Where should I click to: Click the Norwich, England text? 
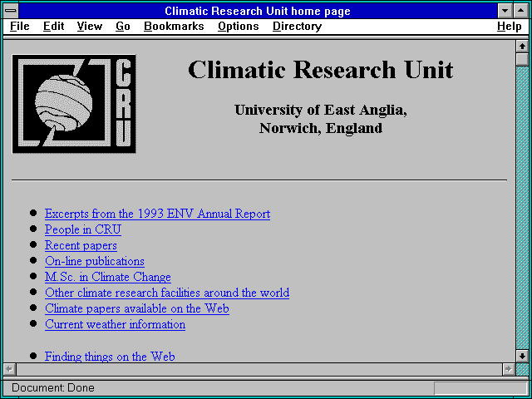coord(321,128)
